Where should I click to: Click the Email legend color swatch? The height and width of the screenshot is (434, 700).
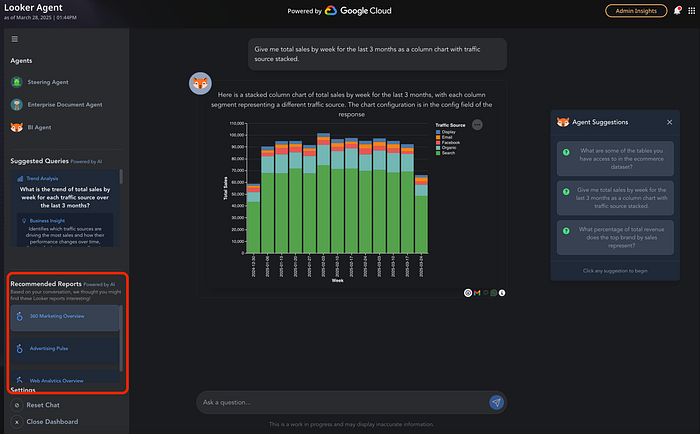tap(438, 137)
